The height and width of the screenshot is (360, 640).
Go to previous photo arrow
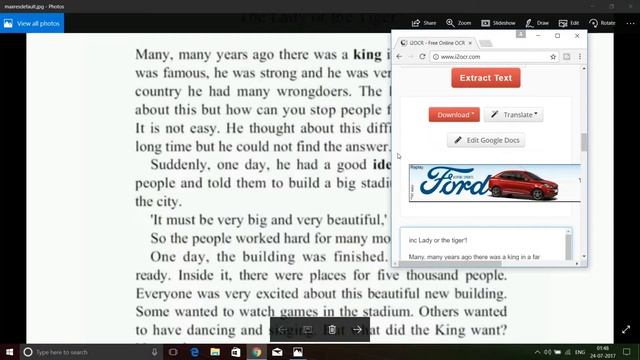pos(282,330)
